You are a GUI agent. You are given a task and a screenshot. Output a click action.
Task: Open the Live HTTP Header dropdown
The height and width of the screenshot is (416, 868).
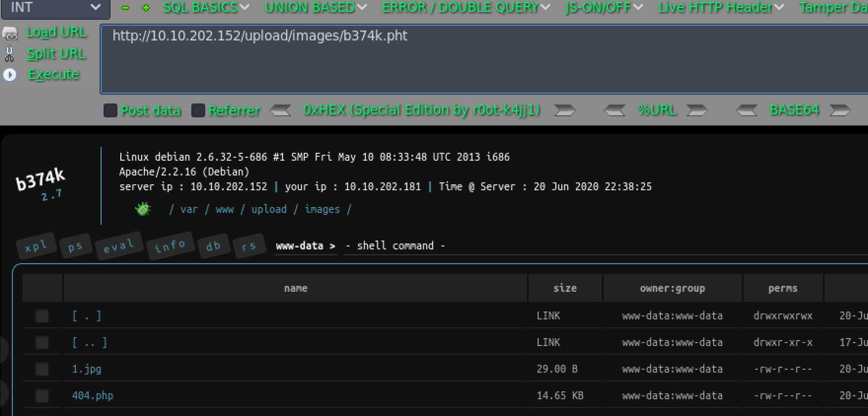coord(721,7)
